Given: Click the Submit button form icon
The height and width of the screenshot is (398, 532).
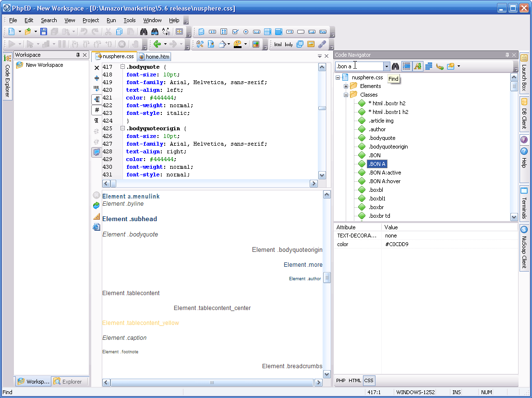Looking at the screenshot, I should pyautogui.click(x=312, y=32).
